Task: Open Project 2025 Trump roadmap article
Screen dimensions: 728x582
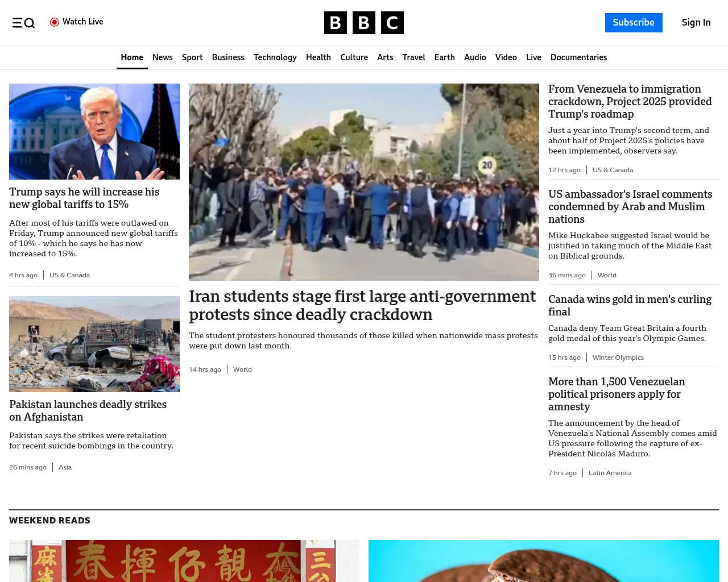Action: 630,101
